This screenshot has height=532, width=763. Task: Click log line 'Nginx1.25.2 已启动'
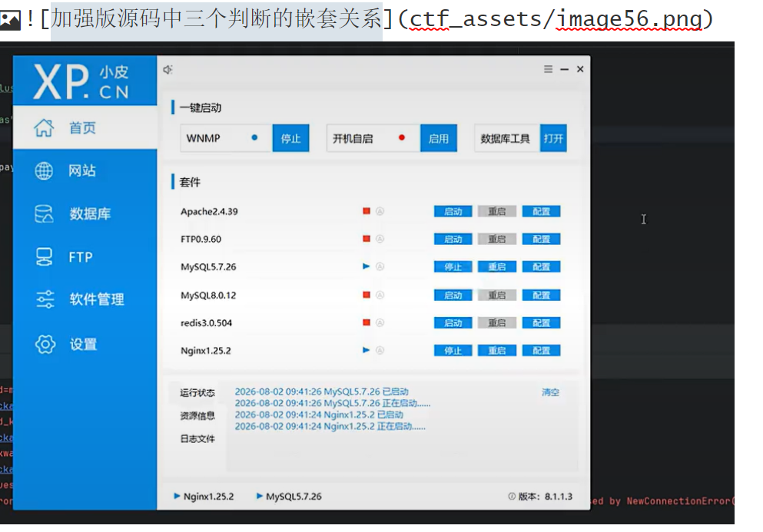coord(319,415)
